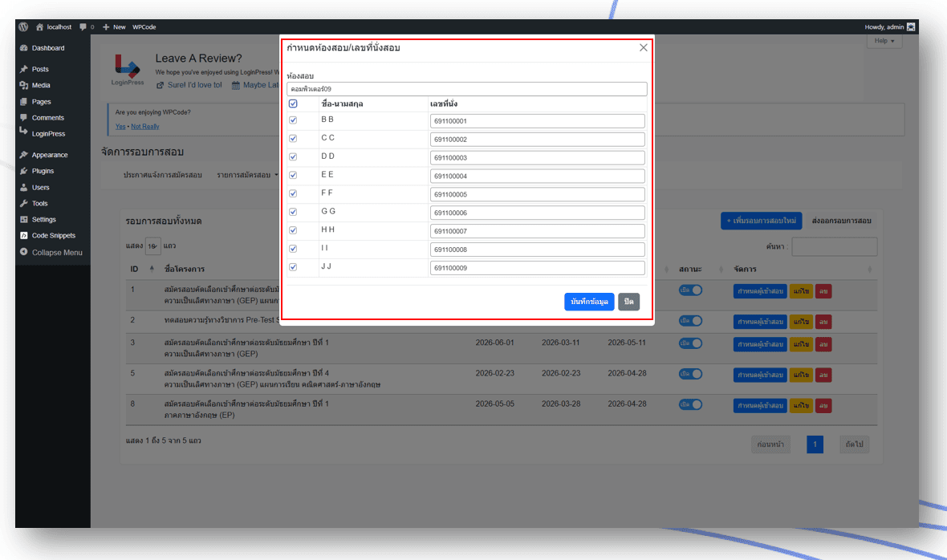
Task: Sort by the จัดการ column header
Action: pyautogui.click(x=745, y=269)
